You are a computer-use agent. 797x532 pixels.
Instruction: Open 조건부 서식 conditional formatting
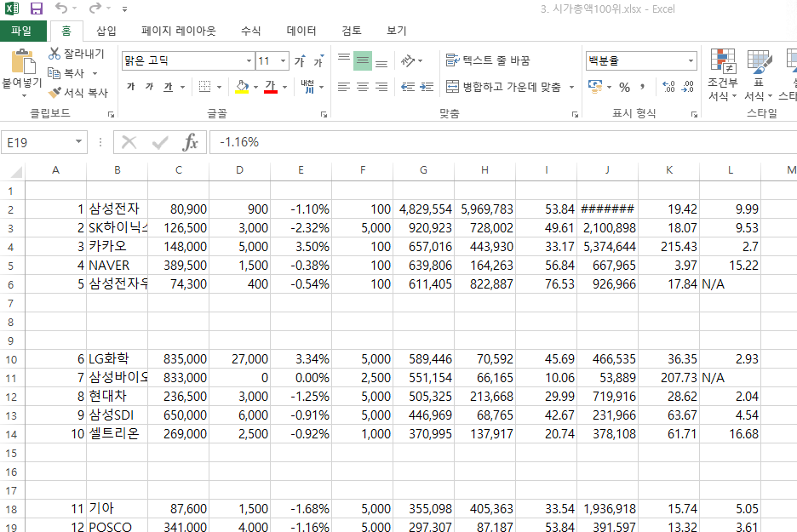[x=722, y=75]
